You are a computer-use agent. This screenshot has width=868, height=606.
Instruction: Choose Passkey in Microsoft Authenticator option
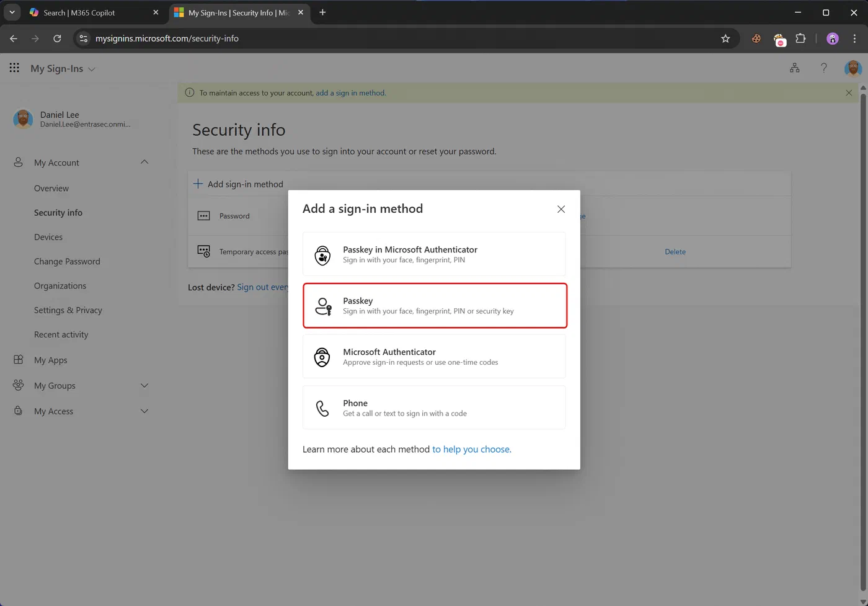point(434,254)
